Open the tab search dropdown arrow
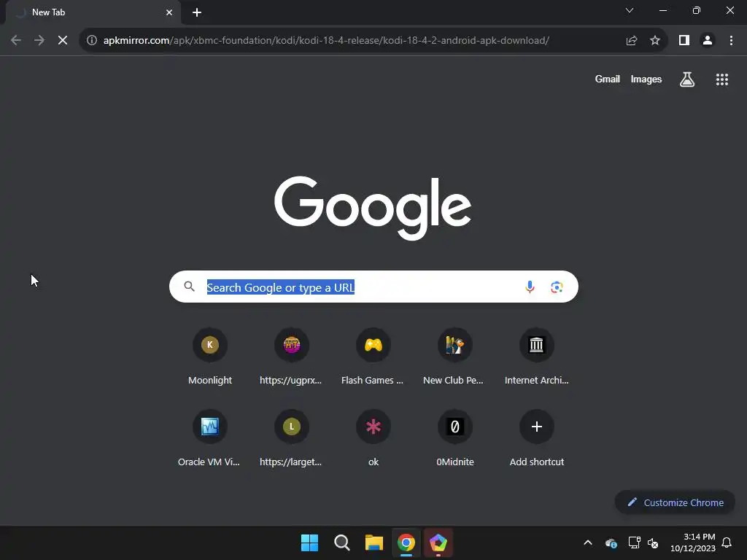This screenshot has width=747, height=560. [x=630, y=10]
